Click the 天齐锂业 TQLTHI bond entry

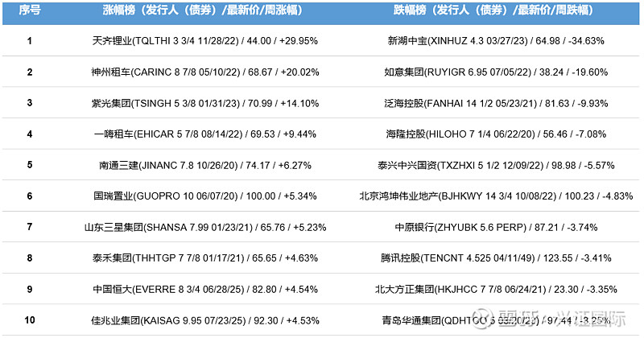click(205, 41)
